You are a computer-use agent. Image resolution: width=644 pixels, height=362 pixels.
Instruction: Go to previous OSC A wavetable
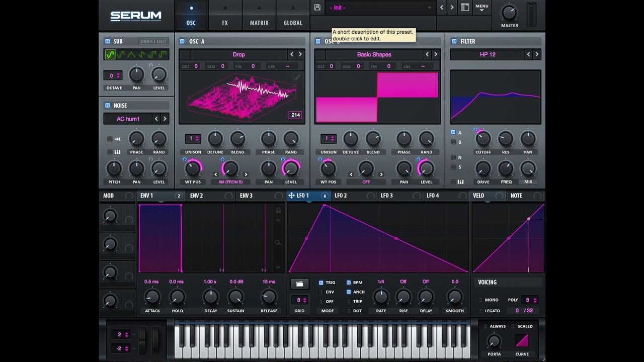click(x=292, y=54)
